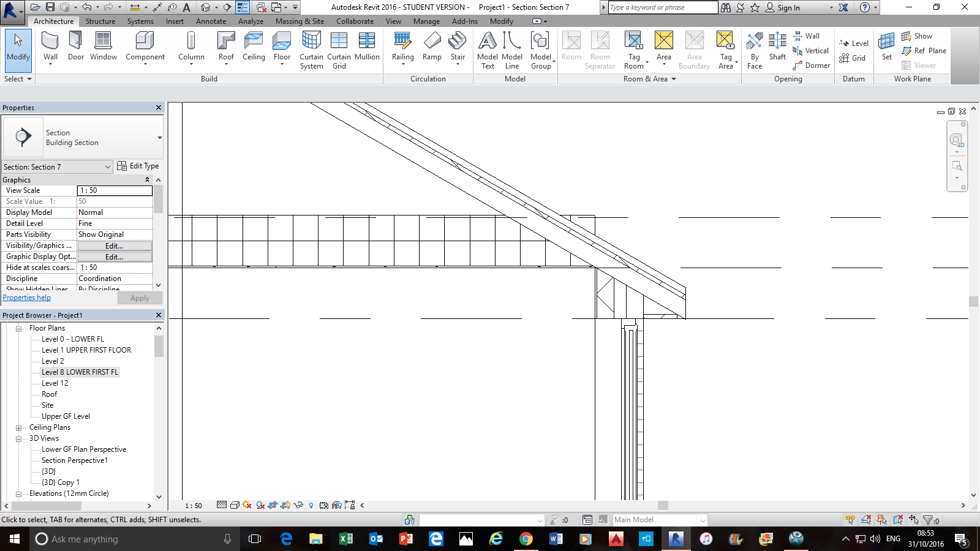Toggle Select Links in status bar
Viewport: 980px width, 551px height.
[850, 520]
